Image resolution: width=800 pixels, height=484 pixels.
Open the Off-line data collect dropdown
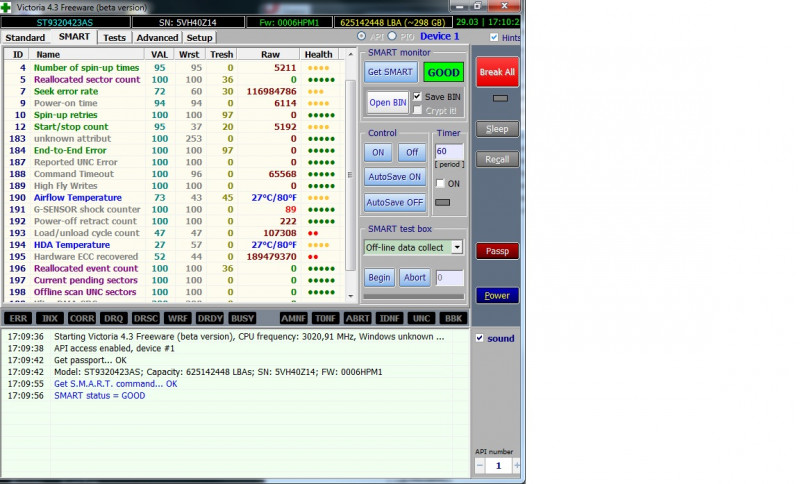click(x=457, y=247)
